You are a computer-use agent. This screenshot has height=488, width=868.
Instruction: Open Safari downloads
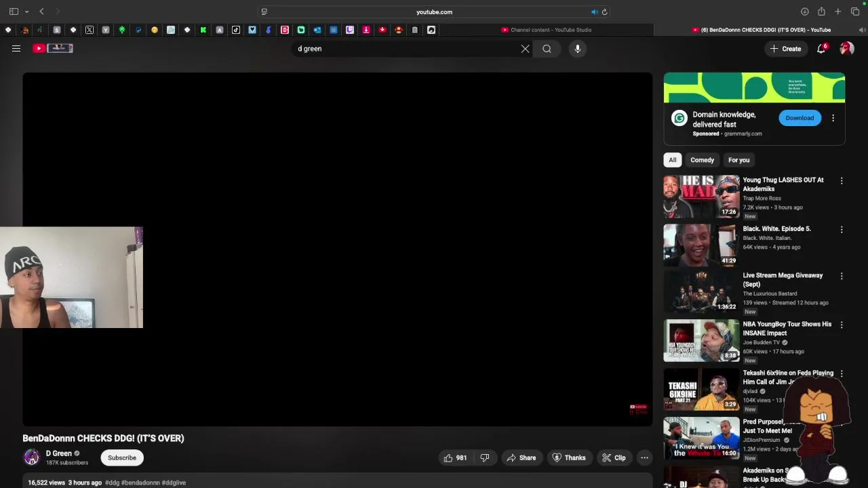pyautogui.click(x=804, y=12)
